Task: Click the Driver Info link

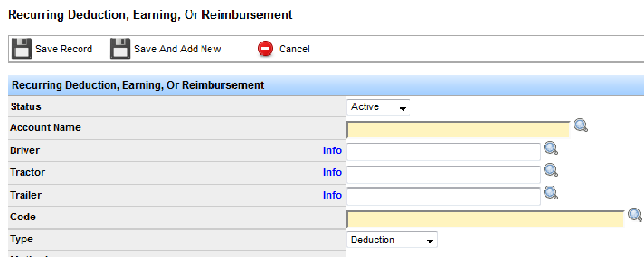Action: coord(332,150)
